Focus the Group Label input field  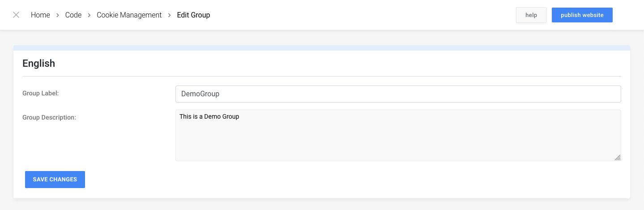click(x=398, y=94)
